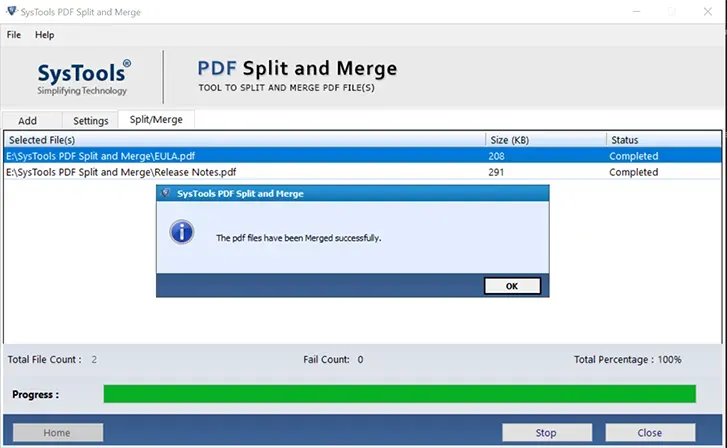
Task: Click the SysTools logo in the header
Action: click(83, 77)
